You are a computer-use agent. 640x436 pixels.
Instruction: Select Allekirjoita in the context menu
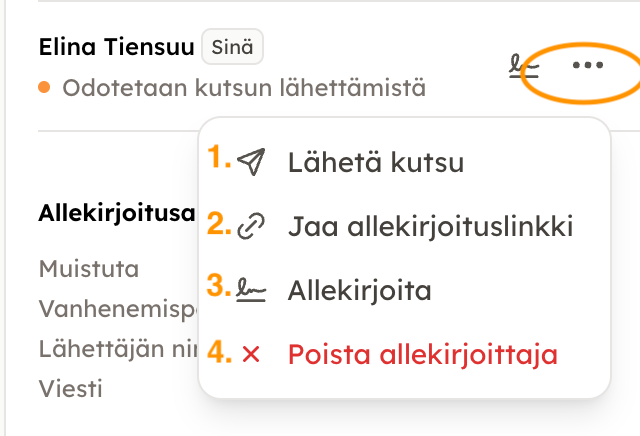pos(359,291)
